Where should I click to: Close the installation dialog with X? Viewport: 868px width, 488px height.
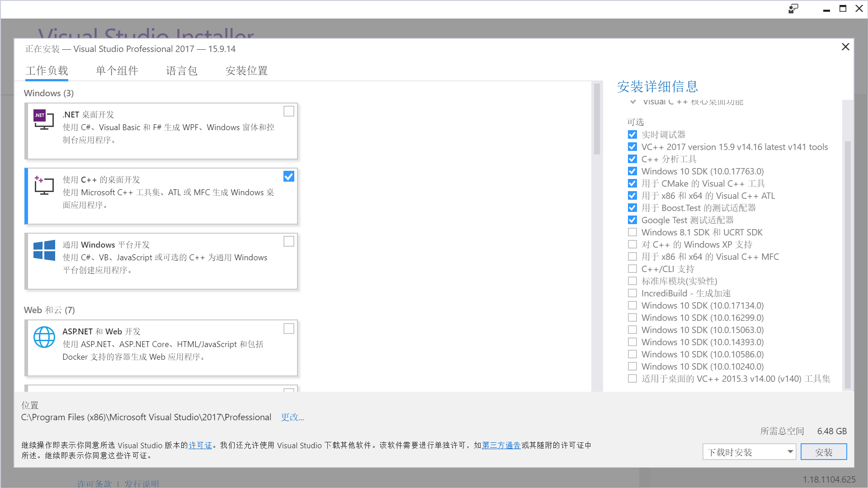[x=845, y=47]
